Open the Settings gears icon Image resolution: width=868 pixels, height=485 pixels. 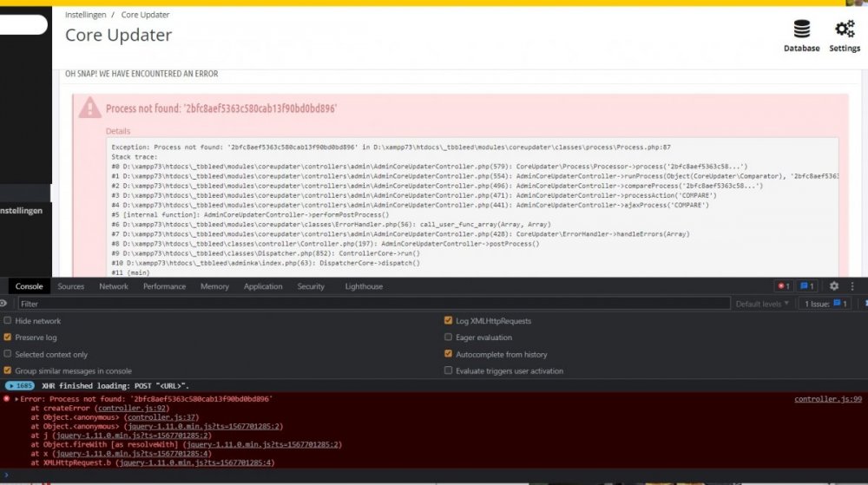pyautogui.click(x=844, y=36)
